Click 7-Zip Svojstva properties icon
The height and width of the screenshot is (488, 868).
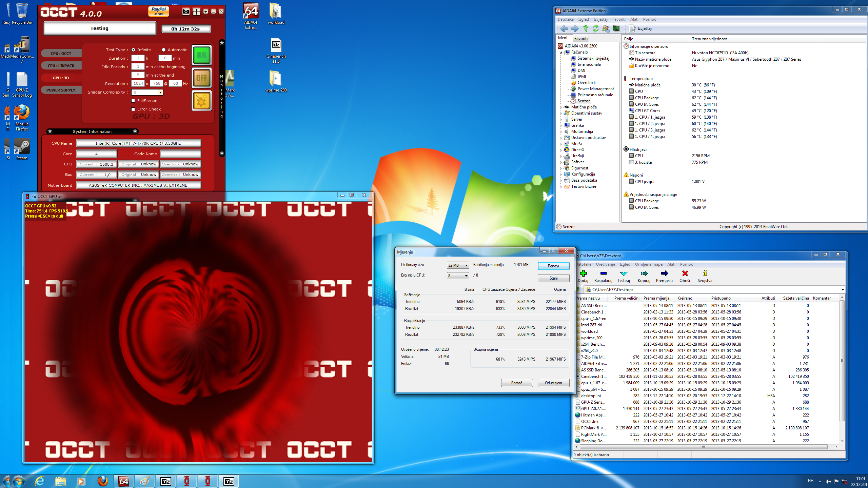pos(705,273)
